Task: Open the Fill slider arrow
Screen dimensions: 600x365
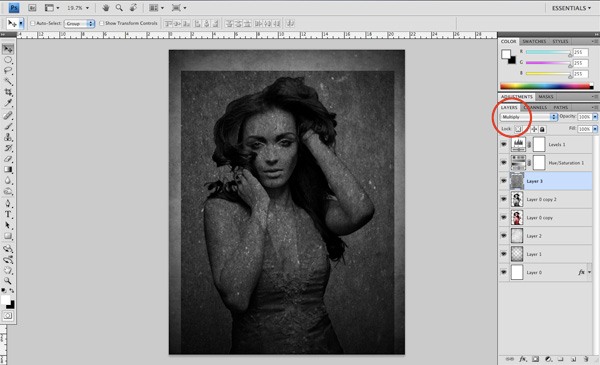Action: click(595, 129)
